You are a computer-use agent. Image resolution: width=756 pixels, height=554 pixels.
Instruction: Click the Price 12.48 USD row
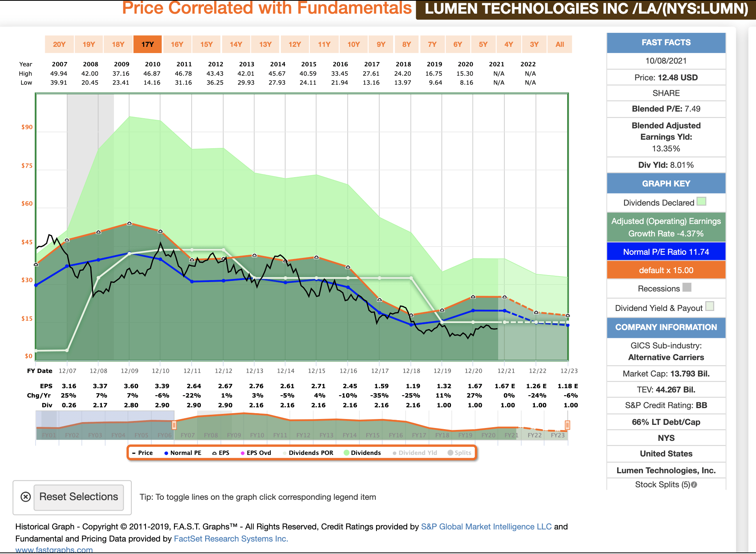click(x=666, y=78)
